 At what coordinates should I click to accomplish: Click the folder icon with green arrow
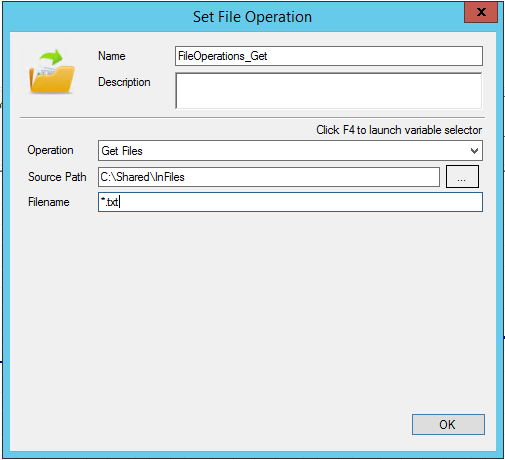pyautogui.click(x=51, y=71)
